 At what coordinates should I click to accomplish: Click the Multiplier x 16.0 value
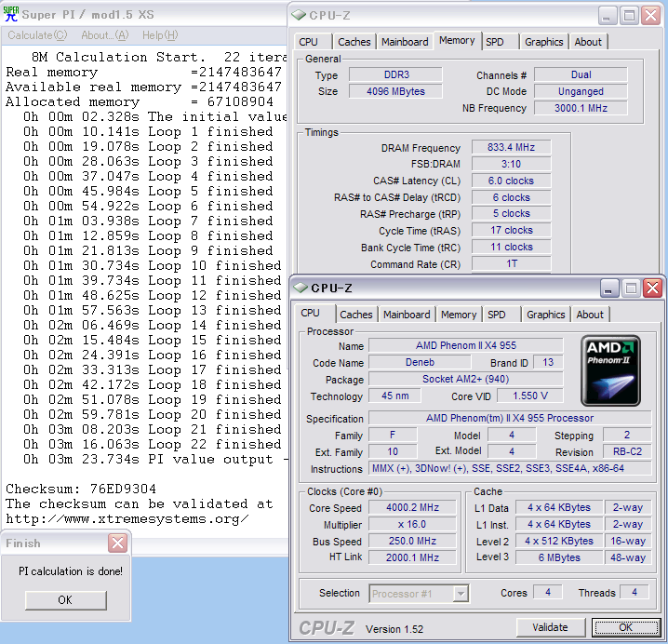(412, 524)
